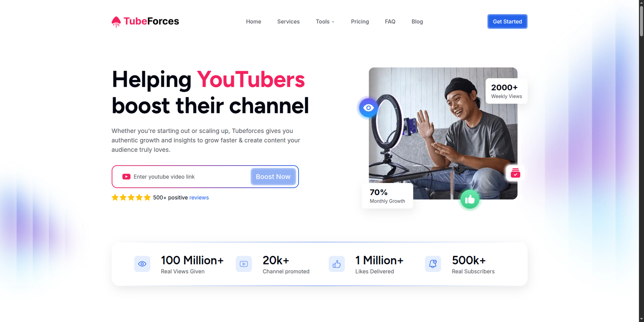Click the blue eye icon bubble
The height and width of the screenshot is (322, 644).
point(368,108)
